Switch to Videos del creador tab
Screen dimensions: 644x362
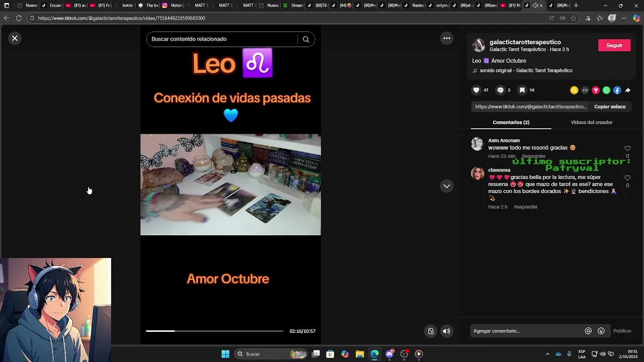coord(592,122)
